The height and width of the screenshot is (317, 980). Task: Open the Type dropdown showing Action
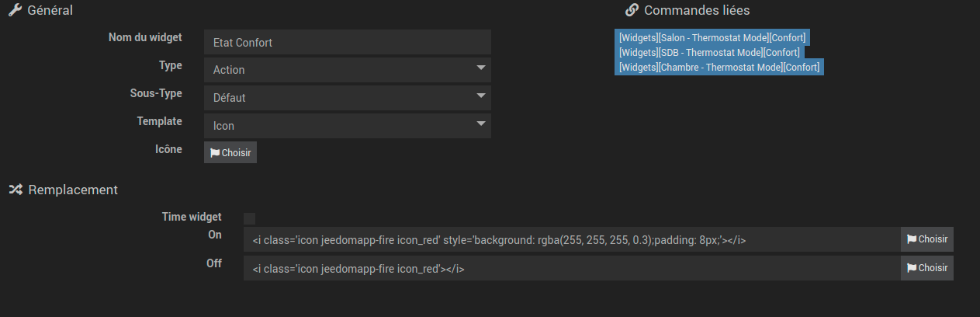click(348, 70)
